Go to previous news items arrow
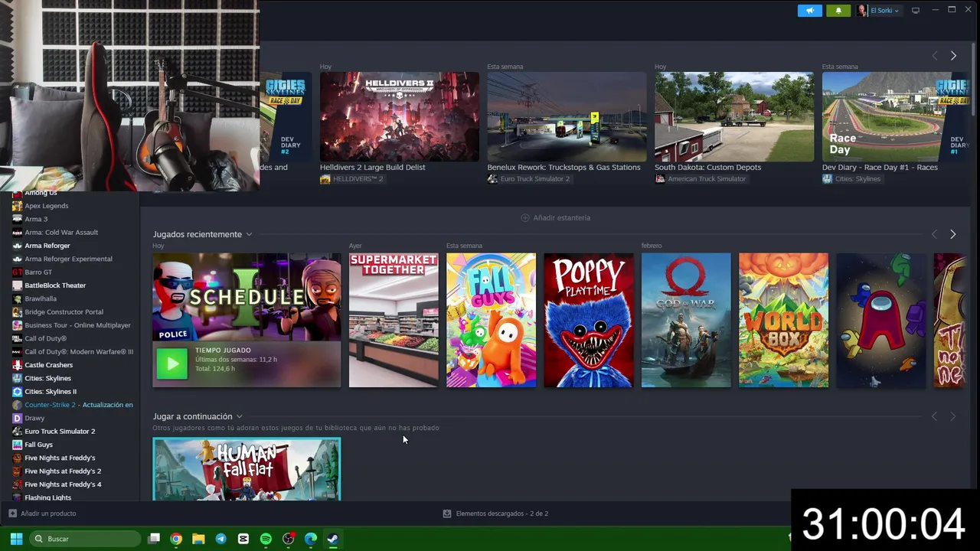Screen dimensions: 980x551 [934, 56]
